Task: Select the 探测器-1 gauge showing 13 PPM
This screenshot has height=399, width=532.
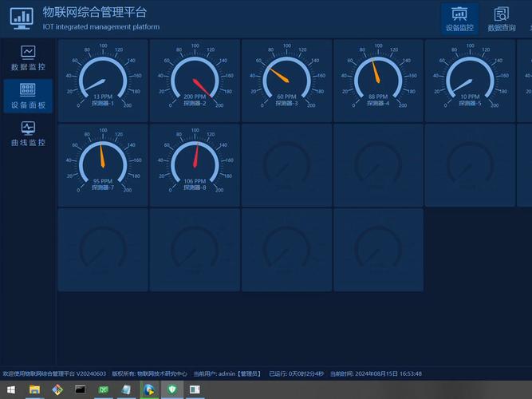Action: 102,80
